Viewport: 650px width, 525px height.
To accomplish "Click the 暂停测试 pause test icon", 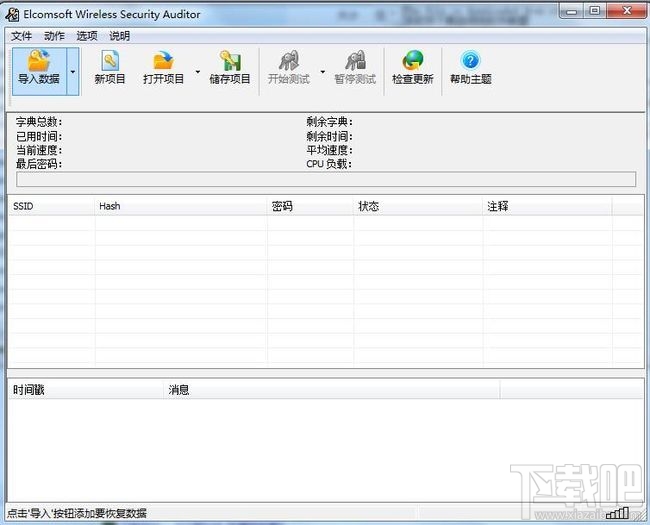I will point(355,68).
